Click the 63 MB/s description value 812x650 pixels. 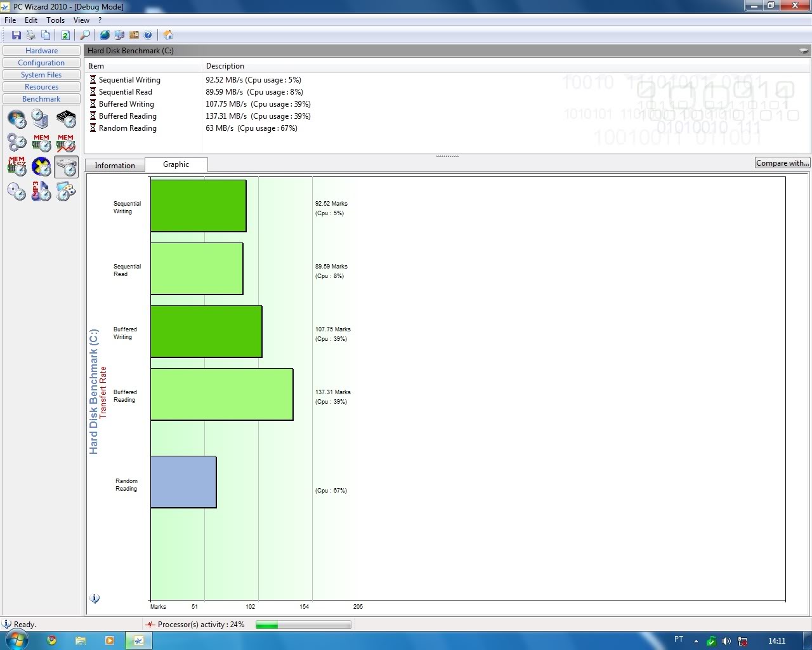[x=251, y=128]
